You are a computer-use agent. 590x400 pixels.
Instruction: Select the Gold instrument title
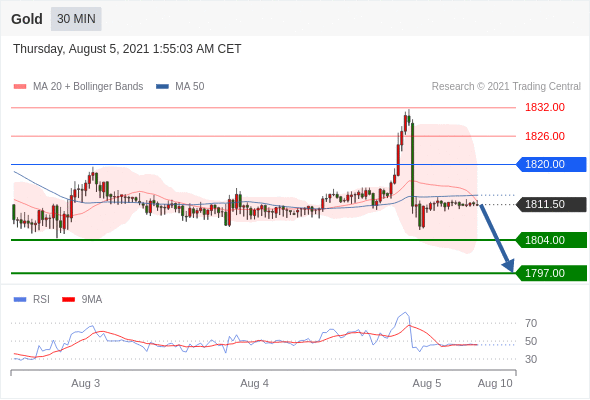(27, 19)
